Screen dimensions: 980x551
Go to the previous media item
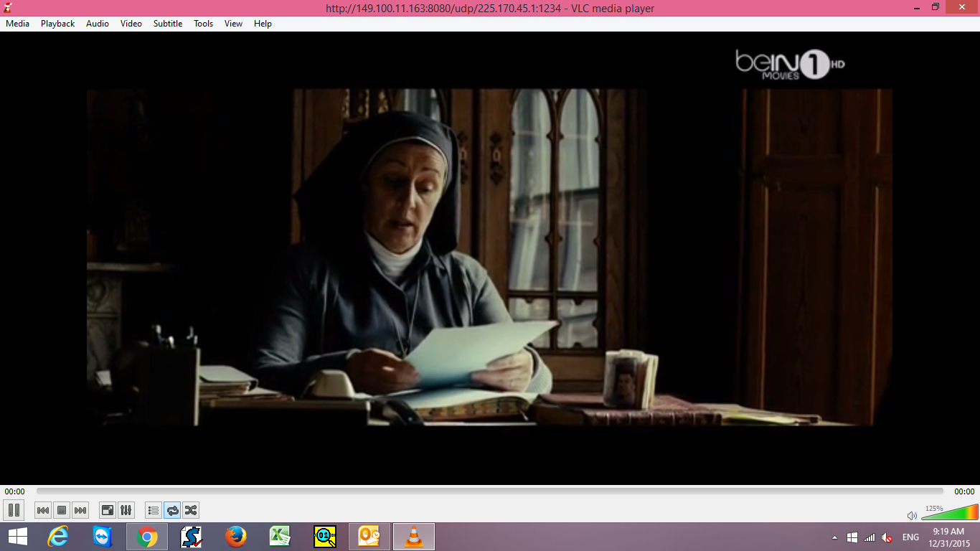pos(43,510)
